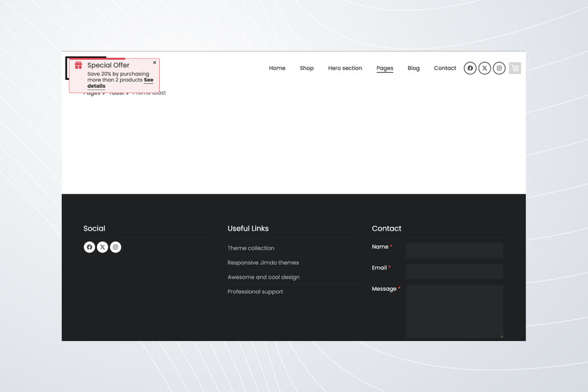Open Responsive Jimdo themes link
This screenshot has width=588, height=392.
click(263, 262)
